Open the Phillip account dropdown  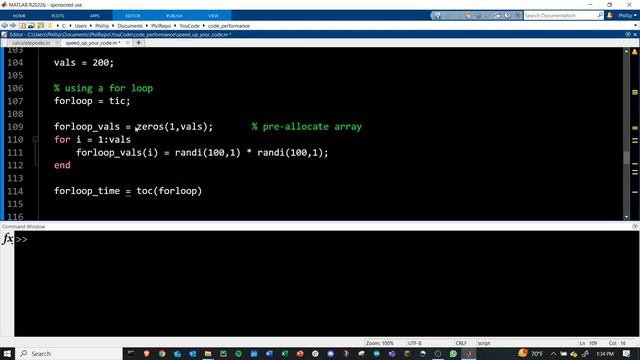point(627,16)
